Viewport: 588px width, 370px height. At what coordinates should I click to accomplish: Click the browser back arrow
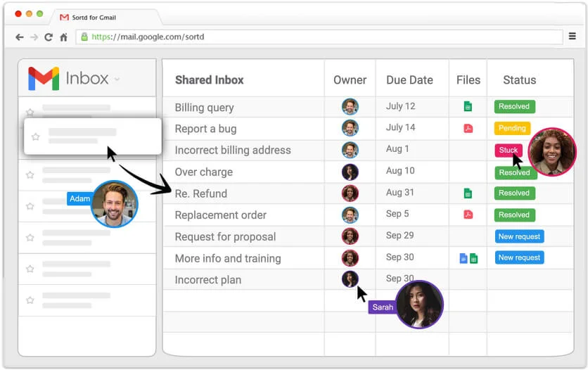click(19, 37)
